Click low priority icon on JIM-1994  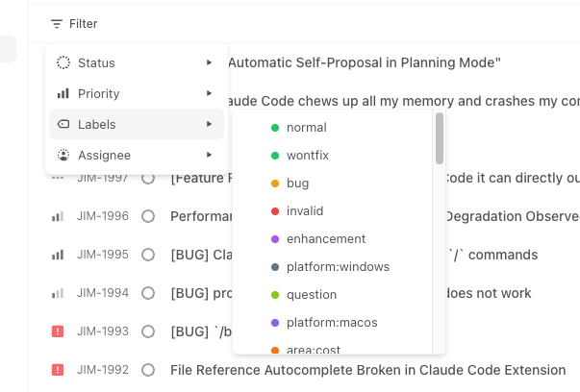click(x=58, y=293)
